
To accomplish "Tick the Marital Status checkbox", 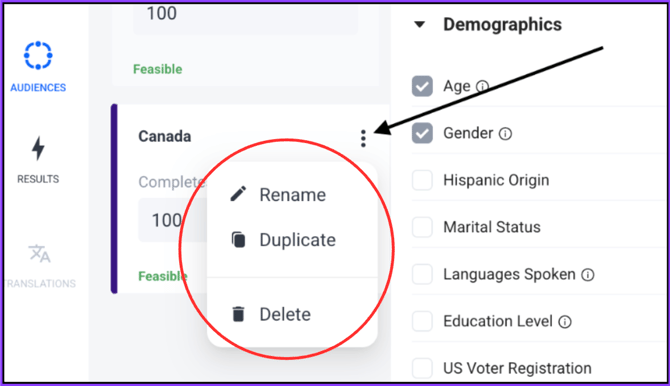I will pos(422,227).
